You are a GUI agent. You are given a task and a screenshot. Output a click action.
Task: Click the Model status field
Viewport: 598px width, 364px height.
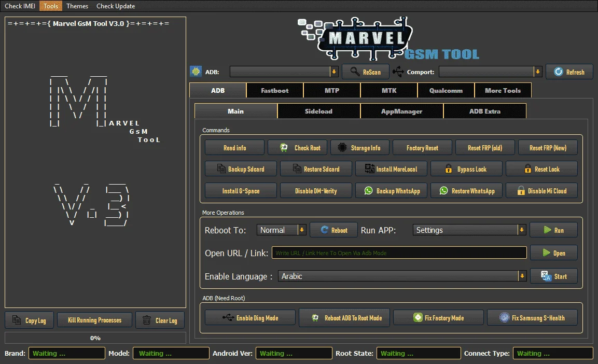[171, 353]
